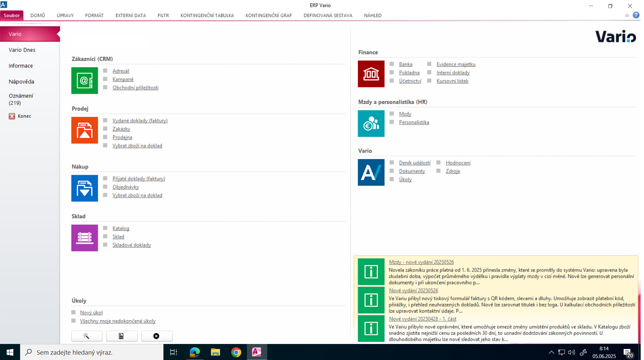Open the Skladové doklady link

point(131,245)
